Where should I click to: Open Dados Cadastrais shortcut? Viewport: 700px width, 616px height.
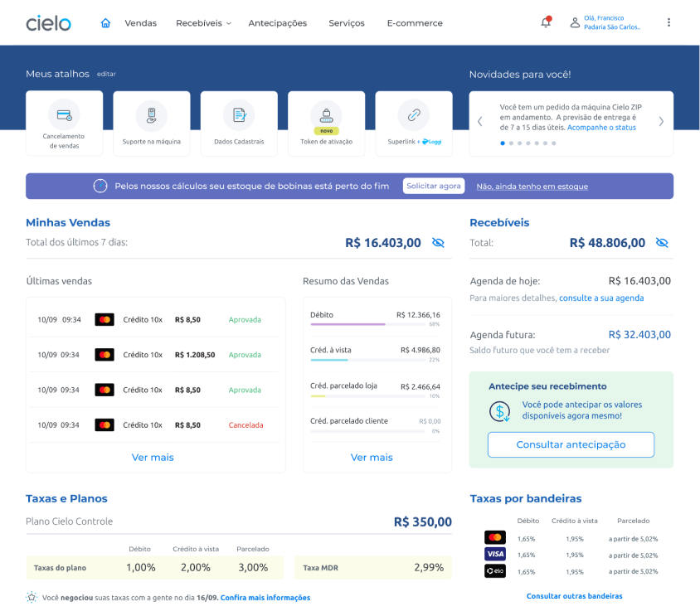(239, 124)
